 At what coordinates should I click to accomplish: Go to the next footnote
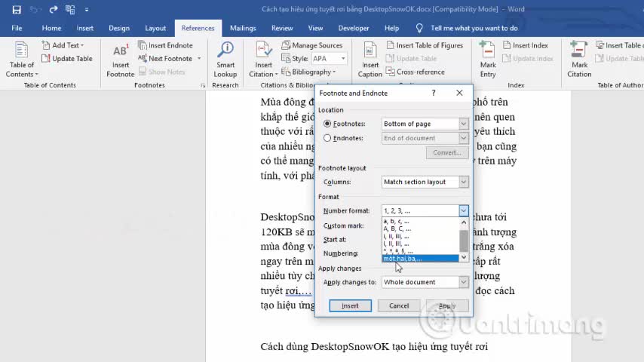(165, 58)
